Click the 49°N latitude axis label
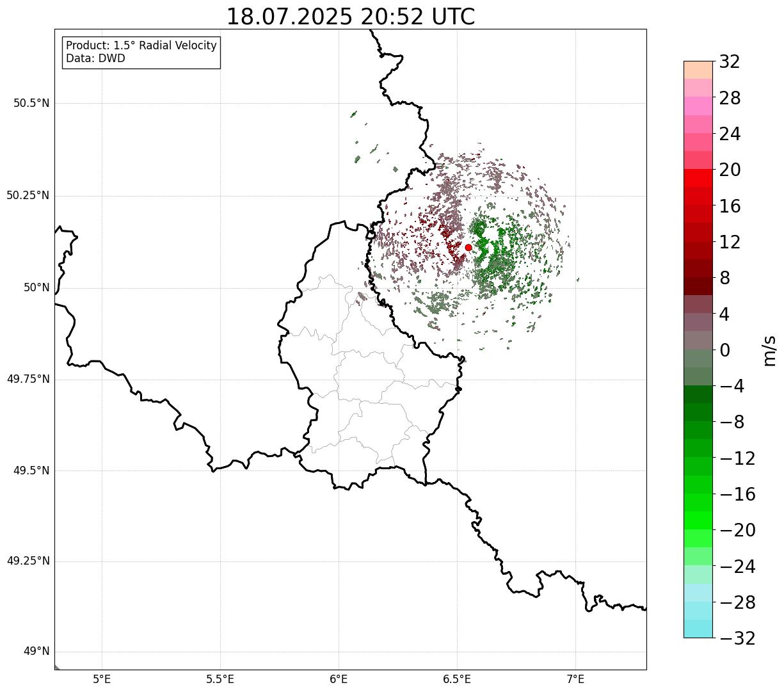 (37, 652)
